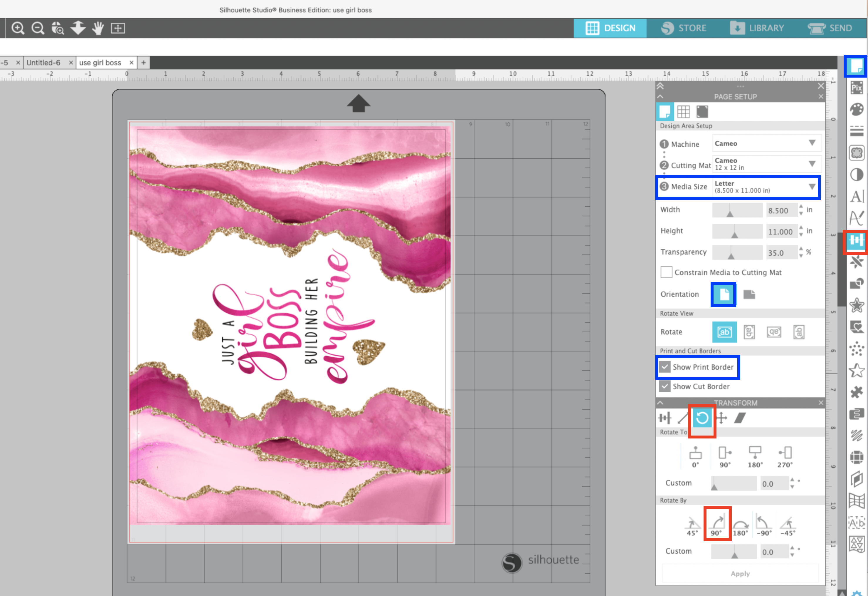Open the Text Style panel icon

[x=857, y=196]
